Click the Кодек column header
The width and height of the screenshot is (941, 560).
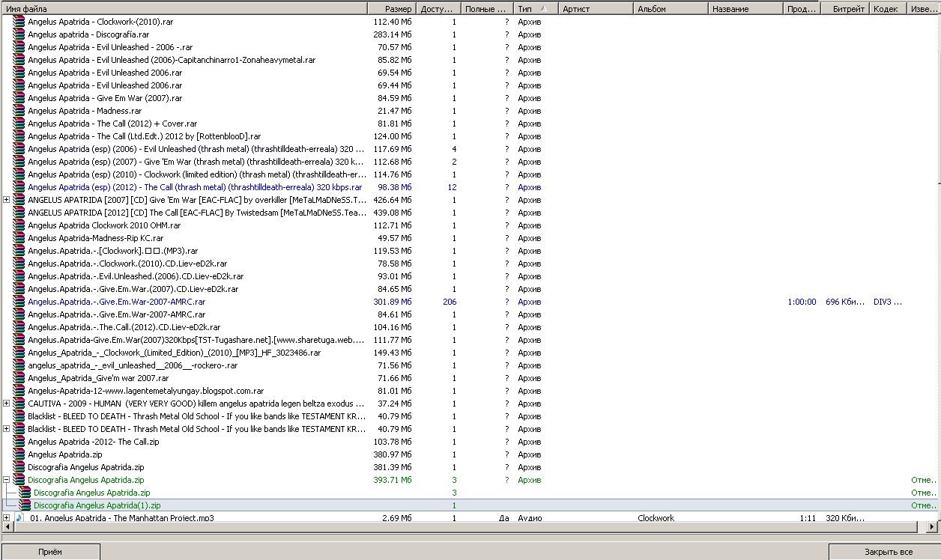889,9
